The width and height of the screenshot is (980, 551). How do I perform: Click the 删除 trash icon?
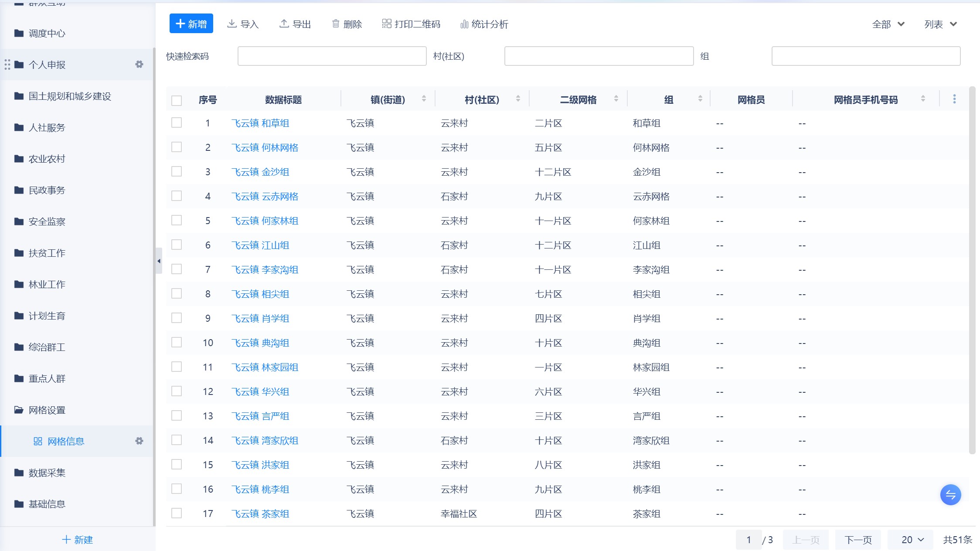[x=336, y=24]
